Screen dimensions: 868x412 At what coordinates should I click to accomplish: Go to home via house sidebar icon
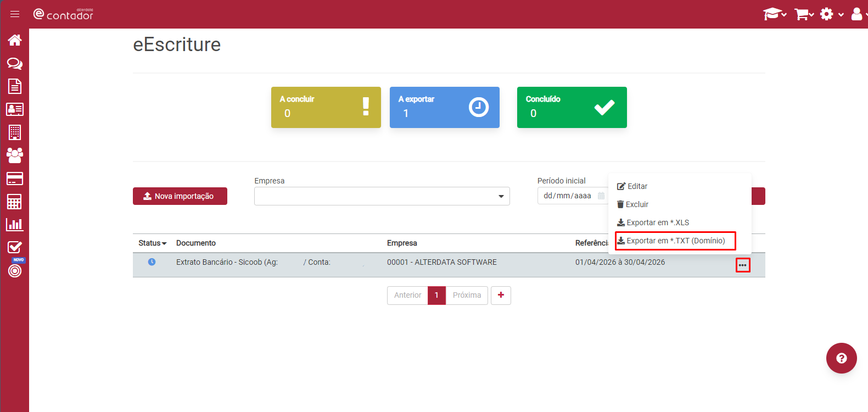[x=15, y=40]
